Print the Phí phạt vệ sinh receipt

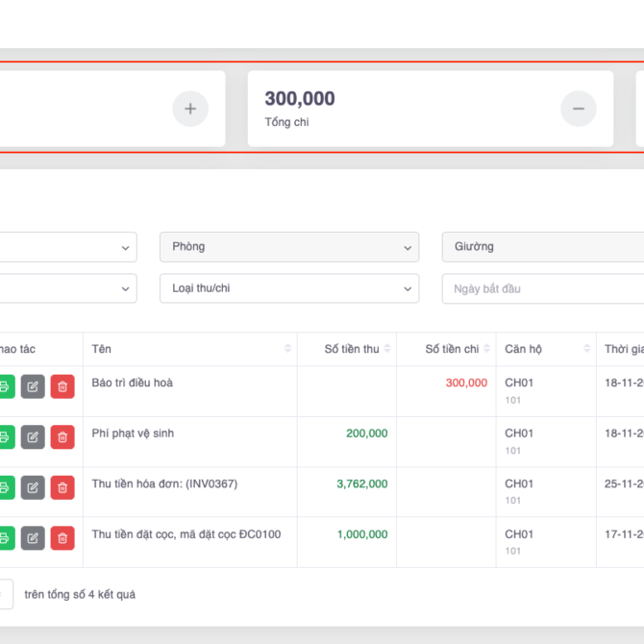(5, 437)
